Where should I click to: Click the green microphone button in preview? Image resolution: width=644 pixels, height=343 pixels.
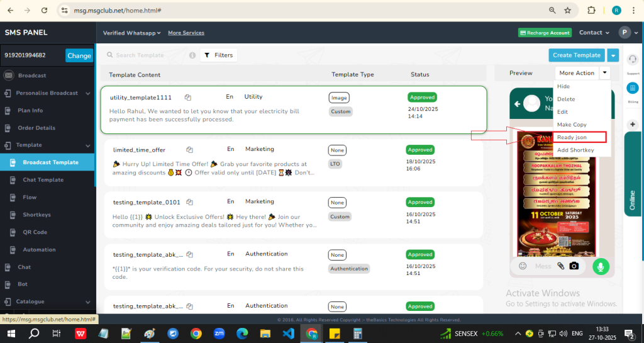click(x=601, y=266)
